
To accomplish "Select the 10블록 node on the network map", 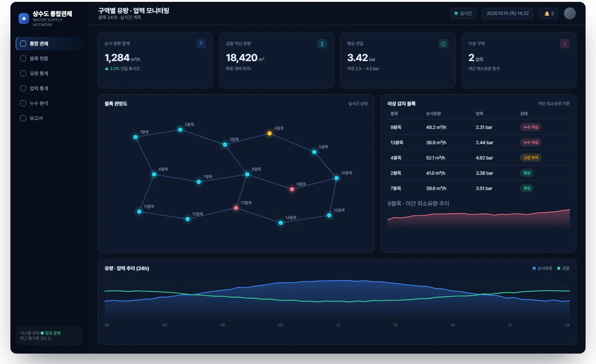I will [336, 178].
